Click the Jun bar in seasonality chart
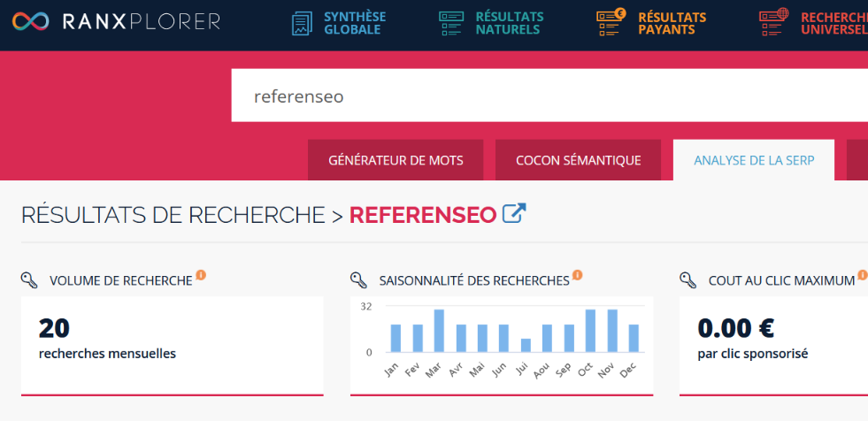This screenshot has width=868, height=421. 503,338
